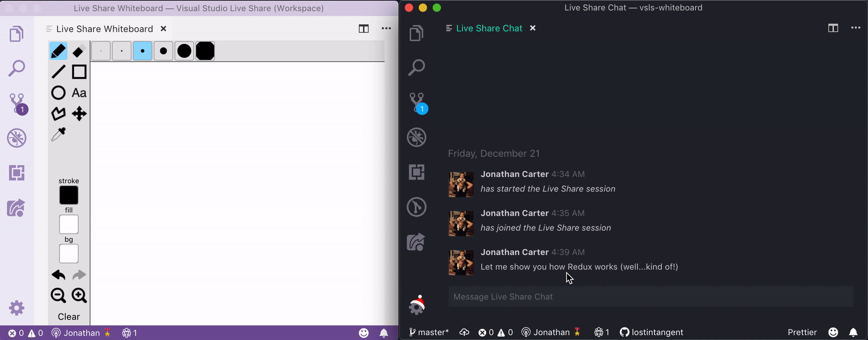This screenshot has width=868, height=340.
Task: Select the Move arrows tool
Action: click(x=79, y=114)
